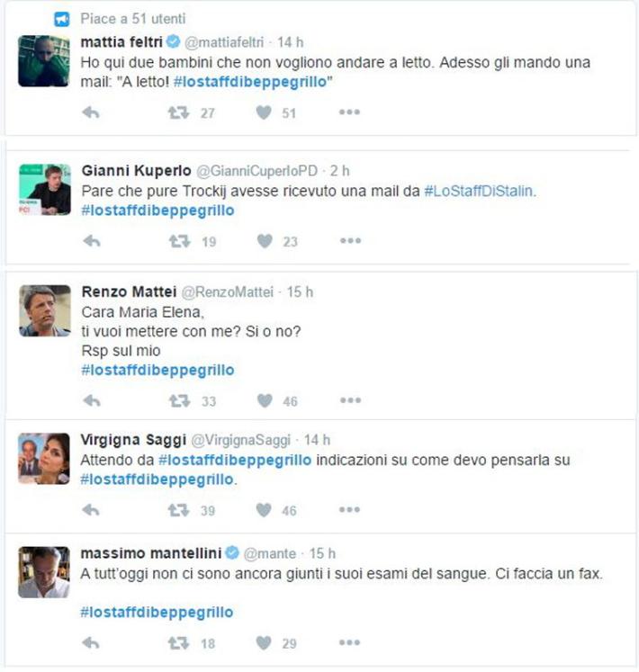
Task: Open mattia feltri's avatar thumbnail
Action: coord(44,61)
